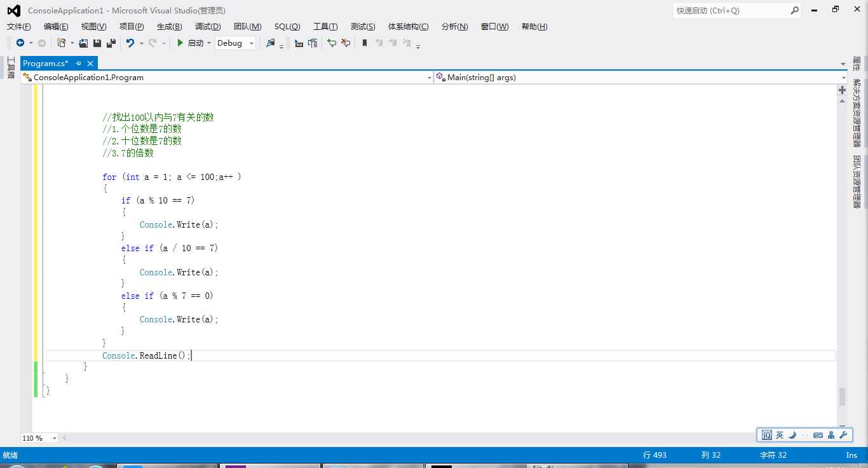Open the 调试(D) menu
The image size is (868, 468).
tap(208, 26)
